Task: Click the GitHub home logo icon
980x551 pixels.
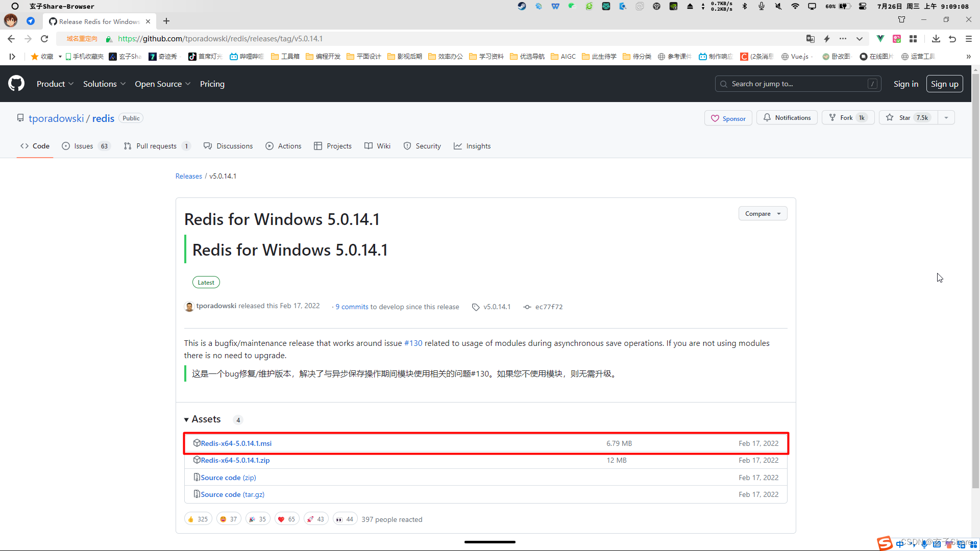Action: coord(16,84)
